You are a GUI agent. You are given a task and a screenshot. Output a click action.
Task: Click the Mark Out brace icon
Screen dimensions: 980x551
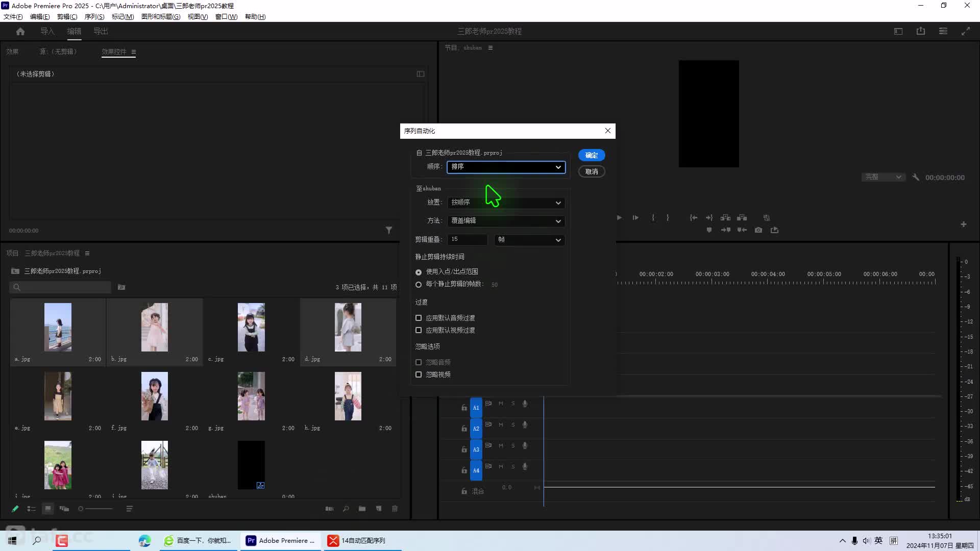[668, 218]
